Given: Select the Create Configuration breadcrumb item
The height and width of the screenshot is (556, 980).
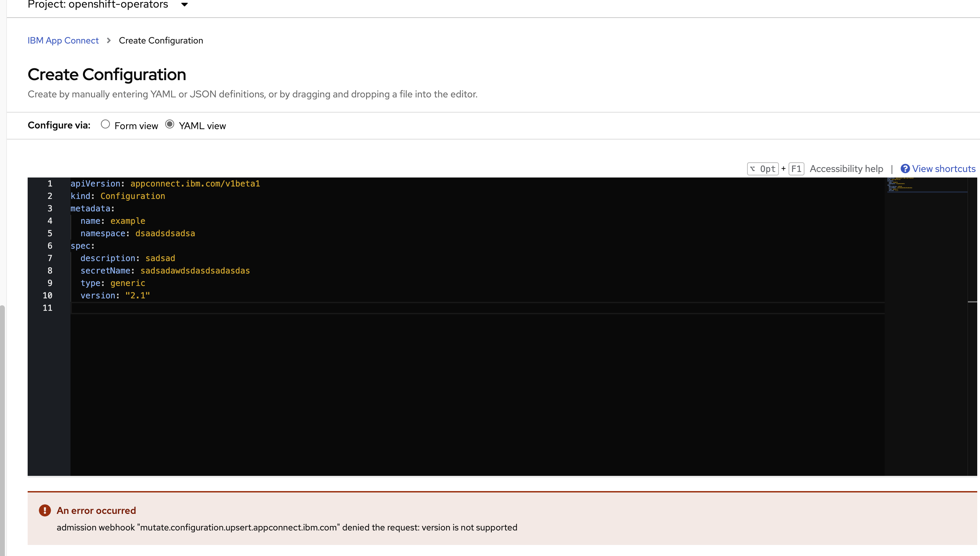Looking at the screenshot, I should pyautogui.click(x=160, y=40).
